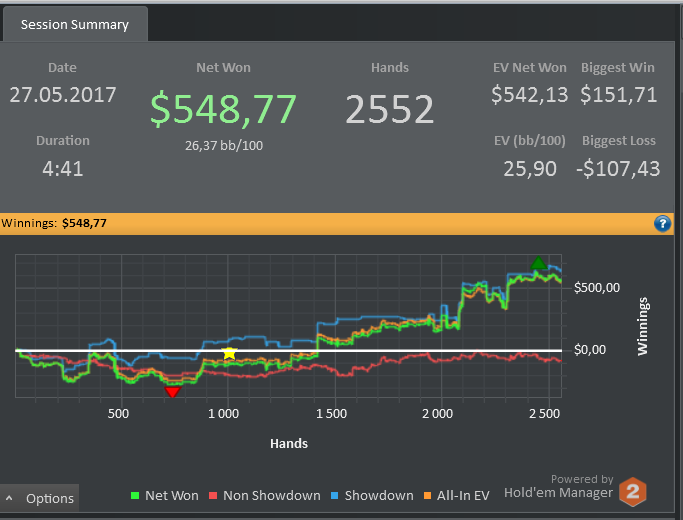Click the EV Net Won value $542,13
683x520 pixels.
[x=530, y=95]
